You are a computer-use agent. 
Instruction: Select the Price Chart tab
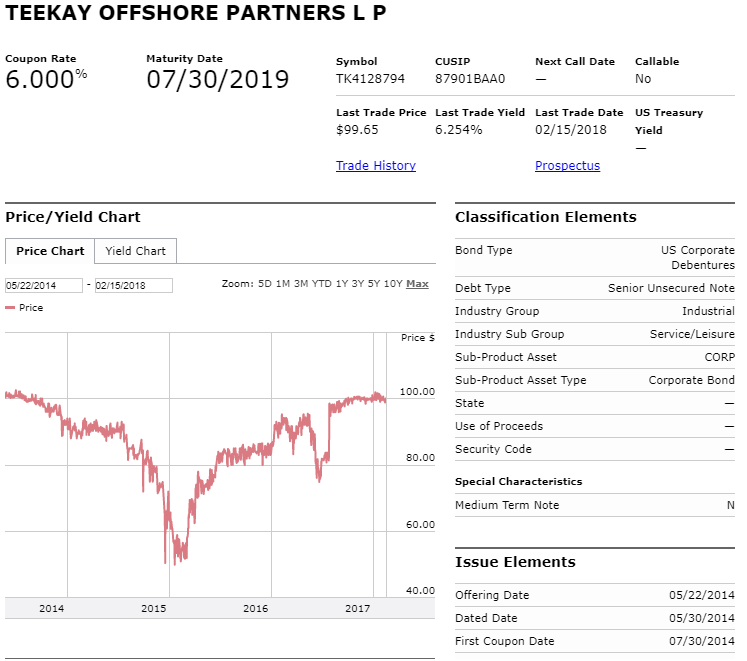(x=50, y=251)
